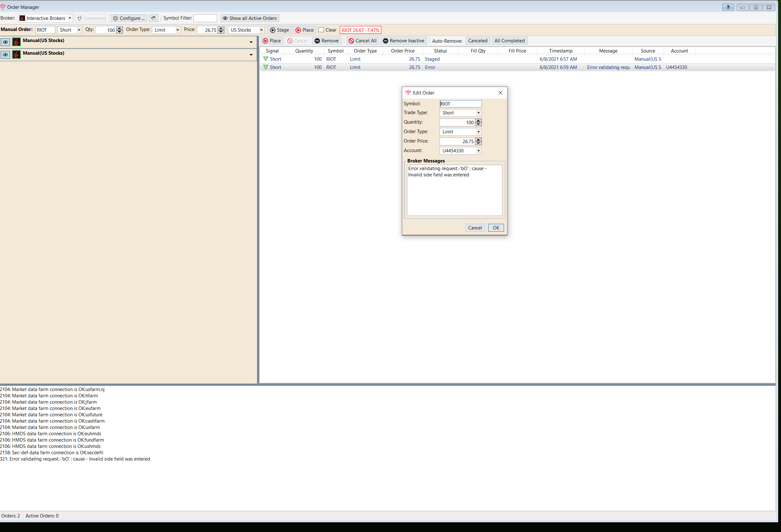Toggle Auto-Remove All Completed button
The height and width of the screenshot is (532, 781).
[x=509, y=41]
